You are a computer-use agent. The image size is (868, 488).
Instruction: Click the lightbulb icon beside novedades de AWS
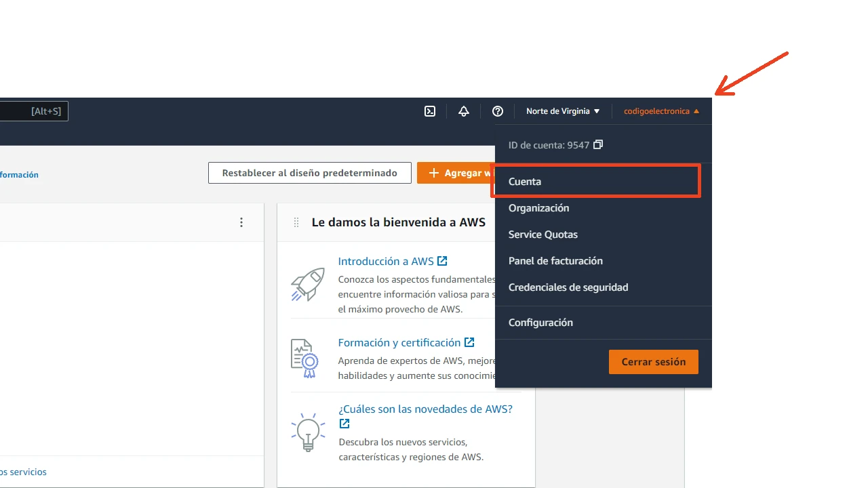(x=308, y=432)
